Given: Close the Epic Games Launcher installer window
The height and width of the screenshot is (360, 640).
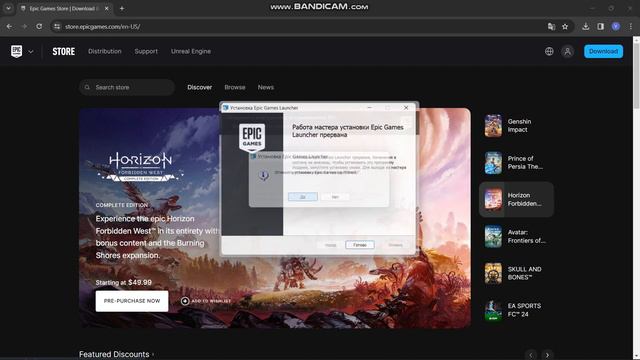Looking at the screenshot, I should pos(406,108).
